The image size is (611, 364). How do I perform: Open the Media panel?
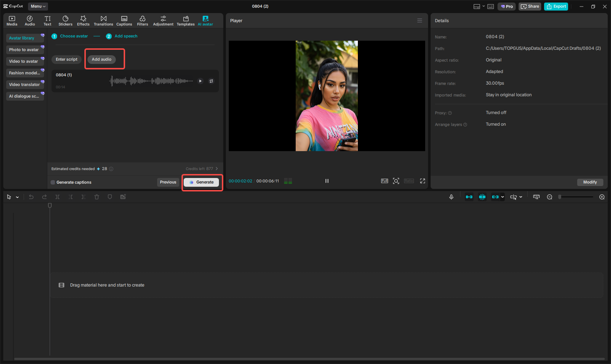(12, 20)
